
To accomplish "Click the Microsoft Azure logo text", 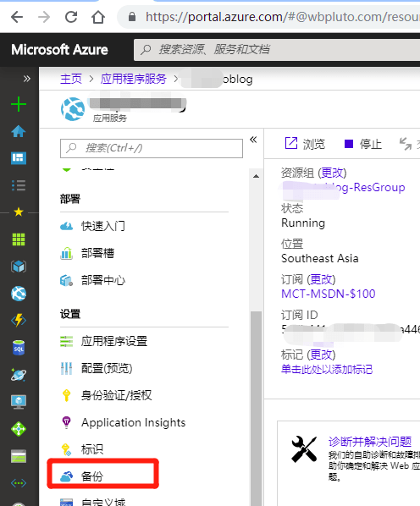I will tap(60, 50).
